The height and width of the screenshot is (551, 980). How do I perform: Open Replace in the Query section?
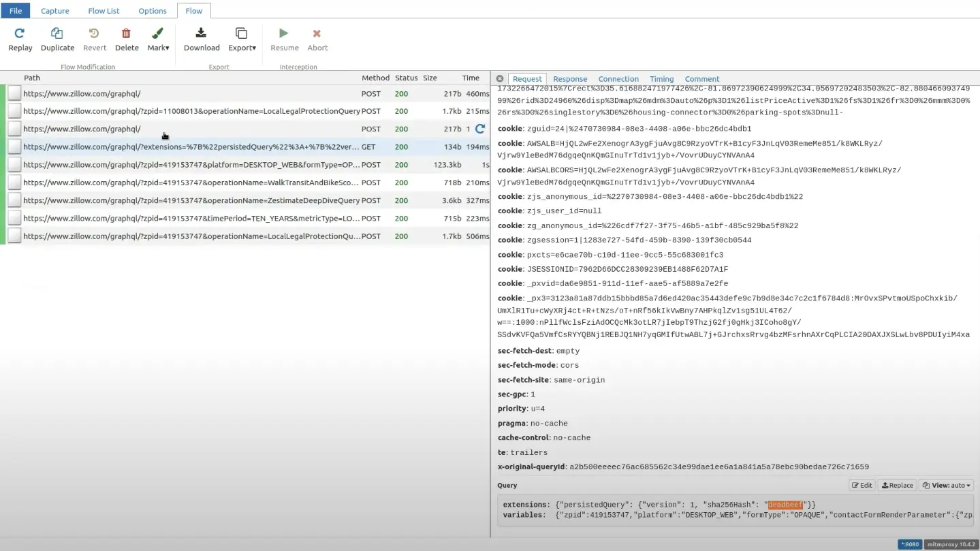896,485
